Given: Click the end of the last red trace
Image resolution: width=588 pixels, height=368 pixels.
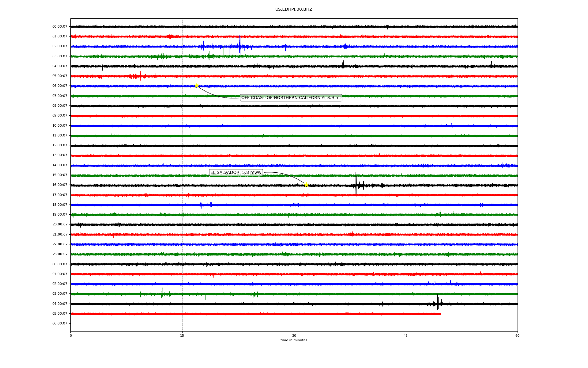Looking at the screenshot, I should point(440,314).
